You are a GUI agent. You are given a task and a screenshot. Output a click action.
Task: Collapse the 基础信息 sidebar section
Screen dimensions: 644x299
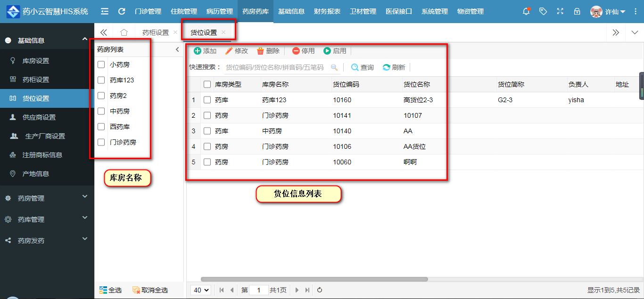pos(47,40)
